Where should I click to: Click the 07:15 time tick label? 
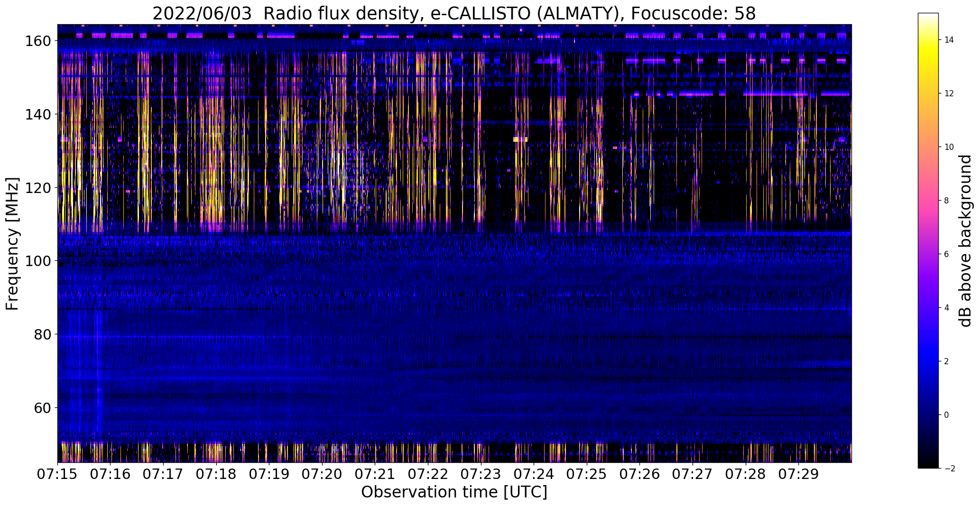(x=58, y=474)
